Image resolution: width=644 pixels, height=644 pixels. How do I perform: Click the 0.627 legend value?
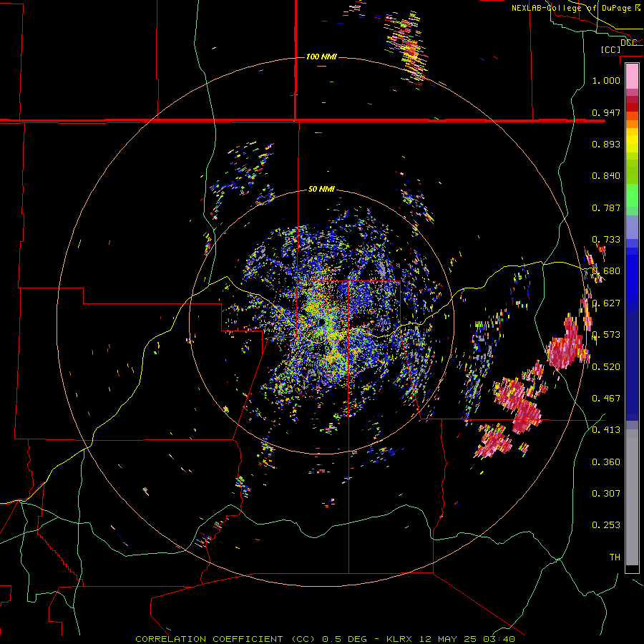606,303
